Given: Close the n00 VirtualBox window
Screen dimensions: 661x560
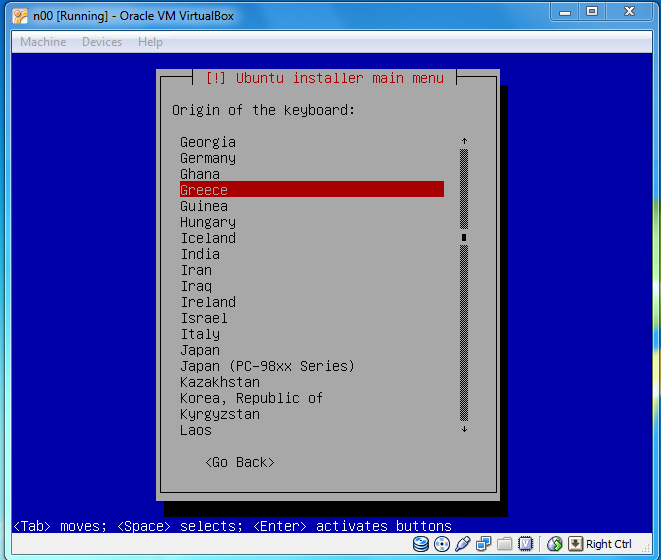Looking at the screenshot, I should click(x=629, y=12).
